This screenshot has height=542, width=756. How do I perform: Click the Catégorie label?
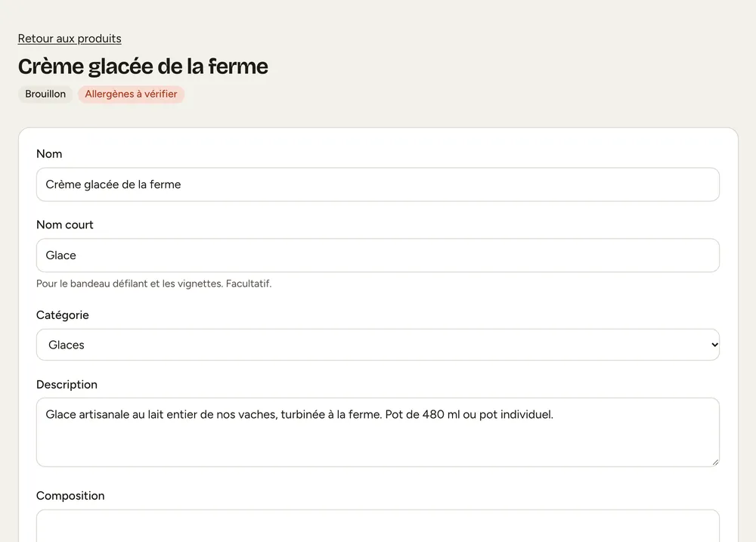pos(63,315)
